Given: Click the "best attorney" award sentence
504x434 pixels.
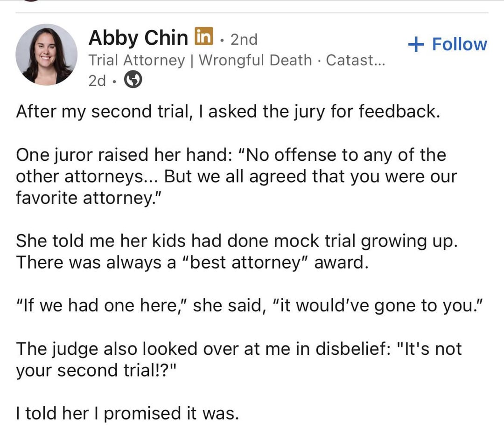Looking at the screenshot, I should tap(192, 262).
